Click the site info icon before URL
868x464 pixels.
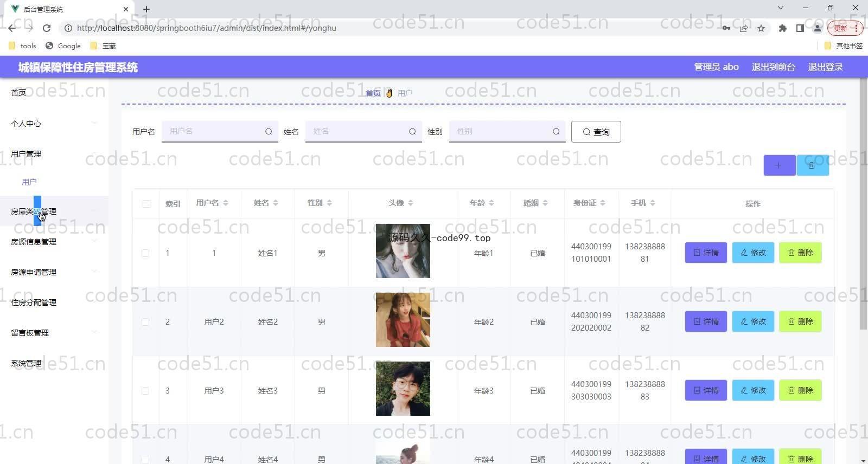68,28
